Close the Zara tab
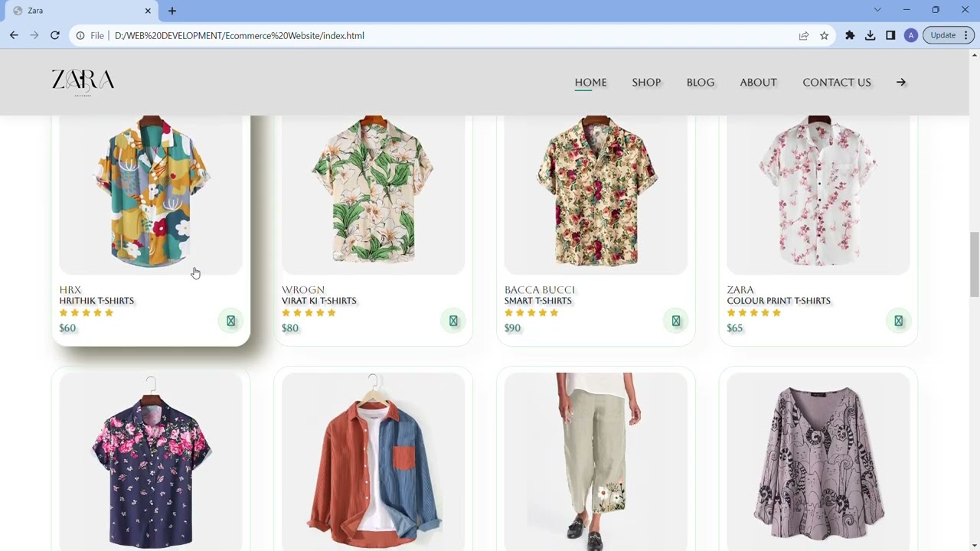The width and height of the screenshot is (980, 551). point(149,11)
